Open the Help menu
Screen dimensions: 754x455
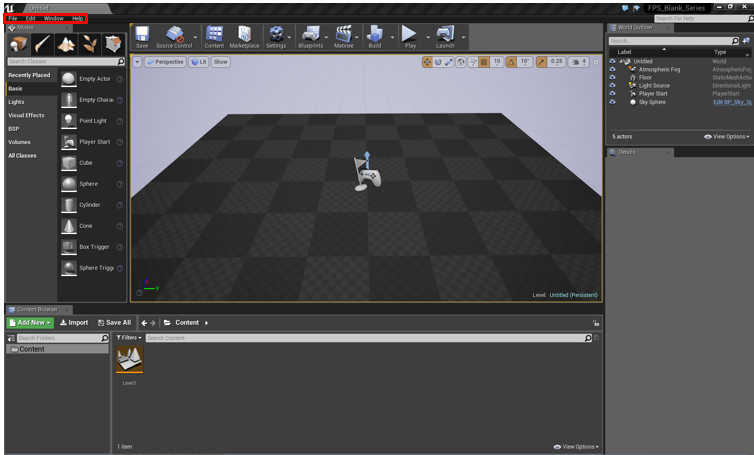click(77, 18)
